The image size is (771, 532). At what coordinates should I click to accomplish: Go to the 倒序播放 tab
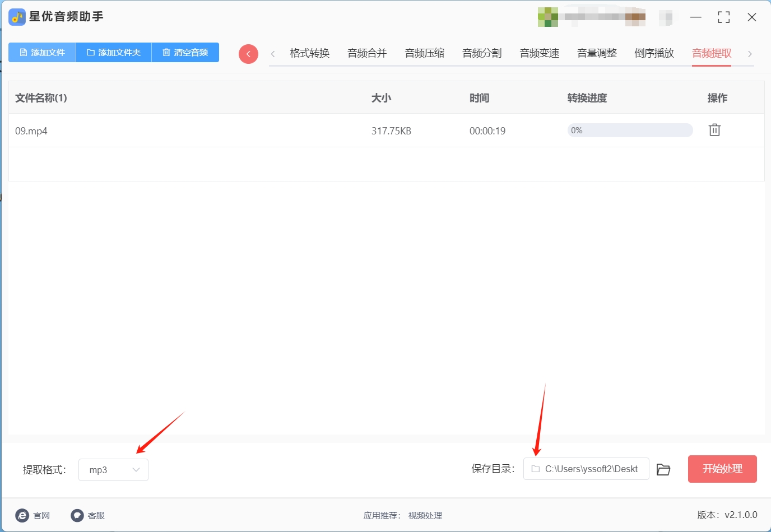[x=654, y=53]
